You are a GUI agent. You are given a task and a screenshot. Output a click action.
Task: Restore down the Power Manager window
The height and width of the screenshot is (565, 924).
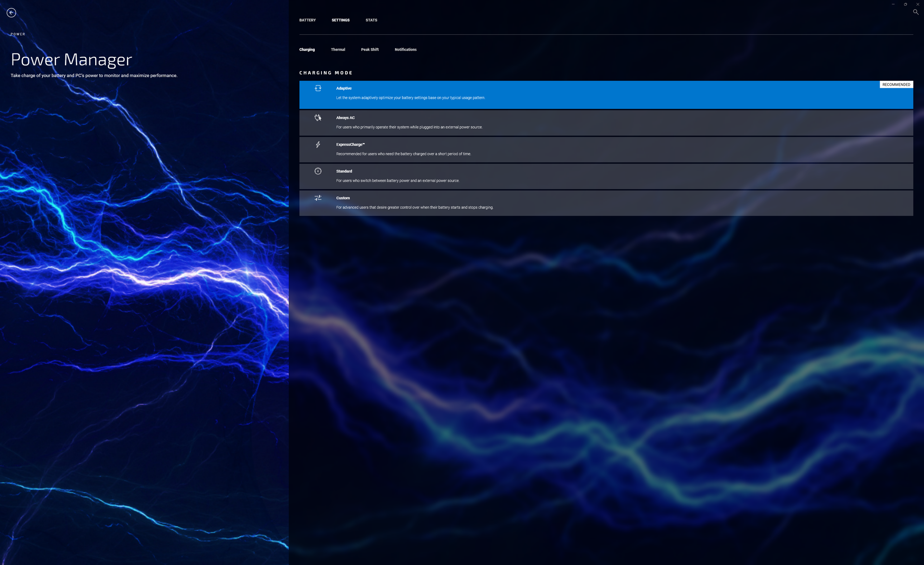click(905, 4)
